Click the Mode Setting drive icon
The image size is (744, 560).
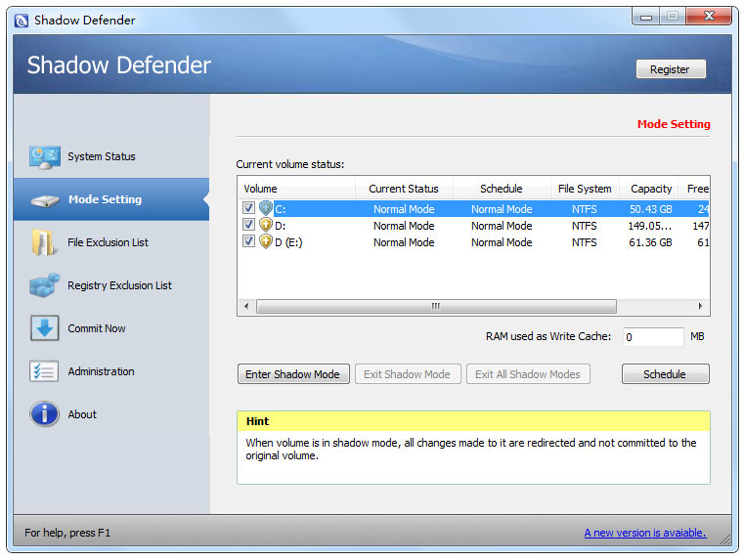(45, 200)
